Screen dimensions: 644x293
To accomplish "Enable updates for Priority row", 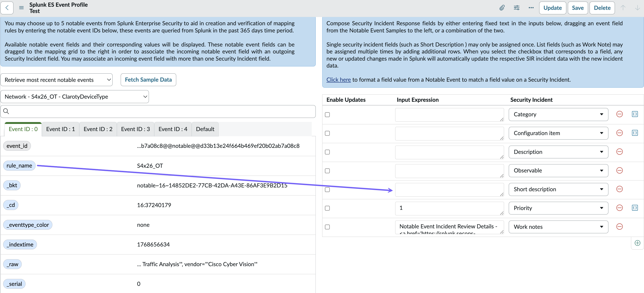I will pos(327,208).
